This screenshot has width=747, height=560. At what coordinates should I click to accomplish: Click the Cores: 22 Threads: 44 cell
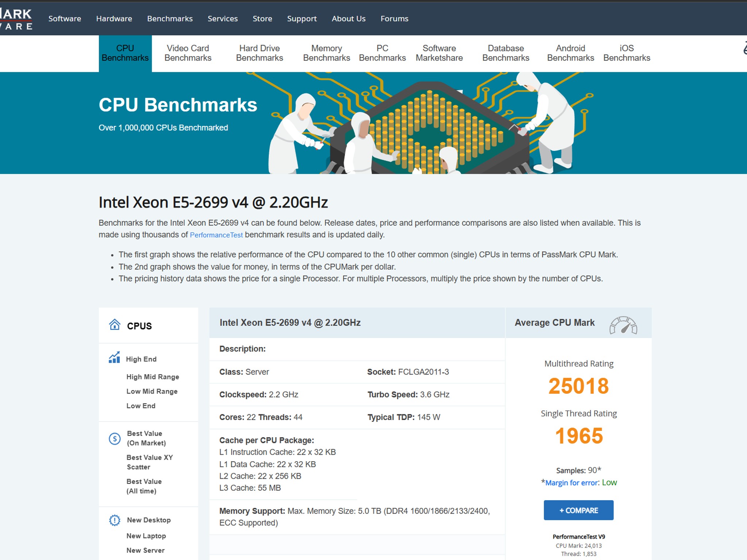click(261, 417)
